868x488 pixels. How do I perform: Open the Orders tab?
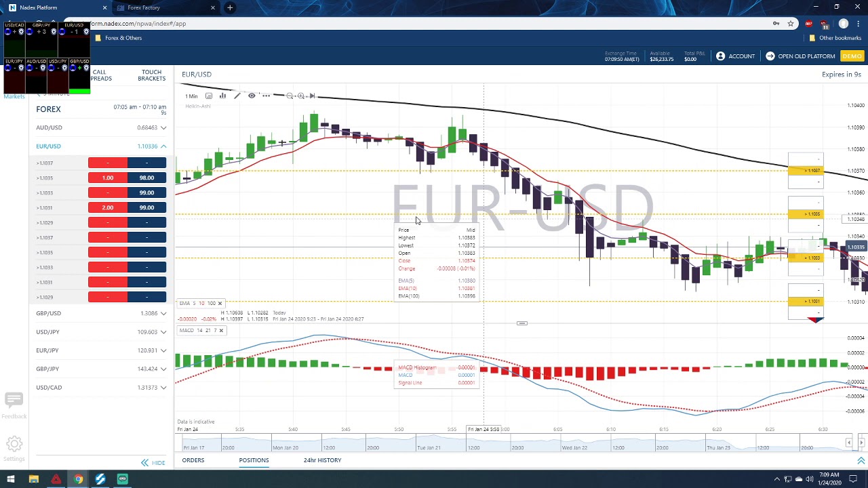(x=193, y=460)
